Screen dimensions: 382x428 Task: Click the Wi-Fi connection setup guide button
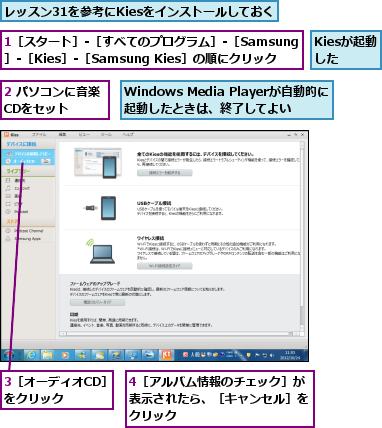point(165,266)
